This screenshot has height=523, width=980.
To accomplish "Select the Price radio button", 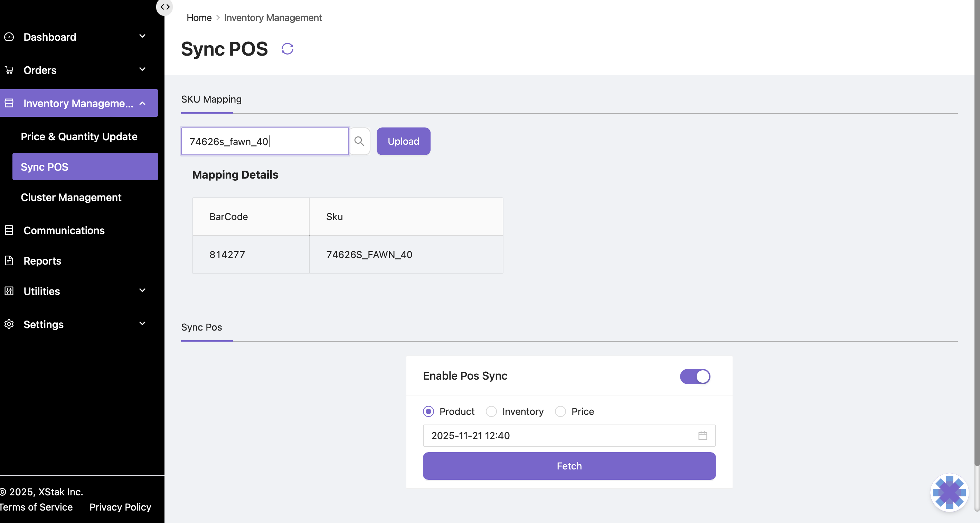I will (560, 411).
